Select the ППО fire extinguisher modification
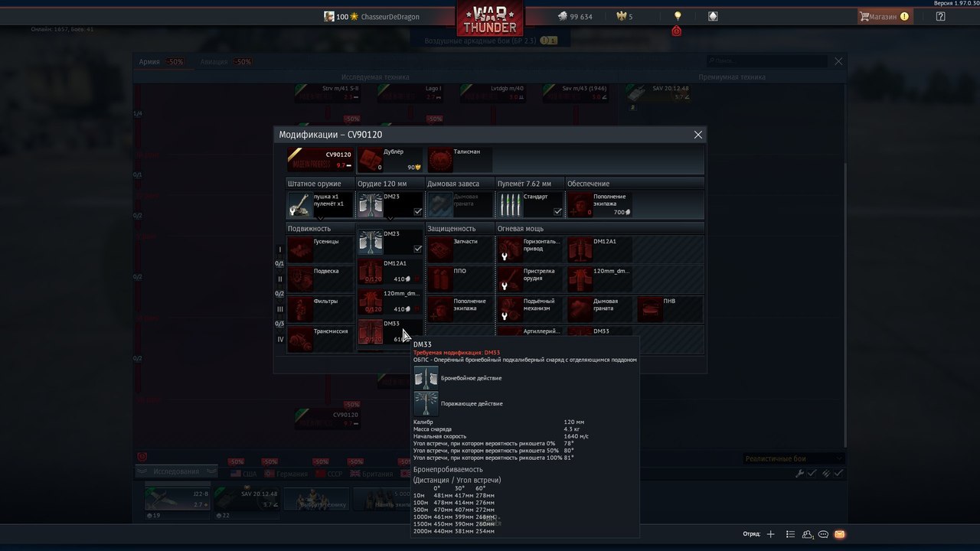 point(460,279)
